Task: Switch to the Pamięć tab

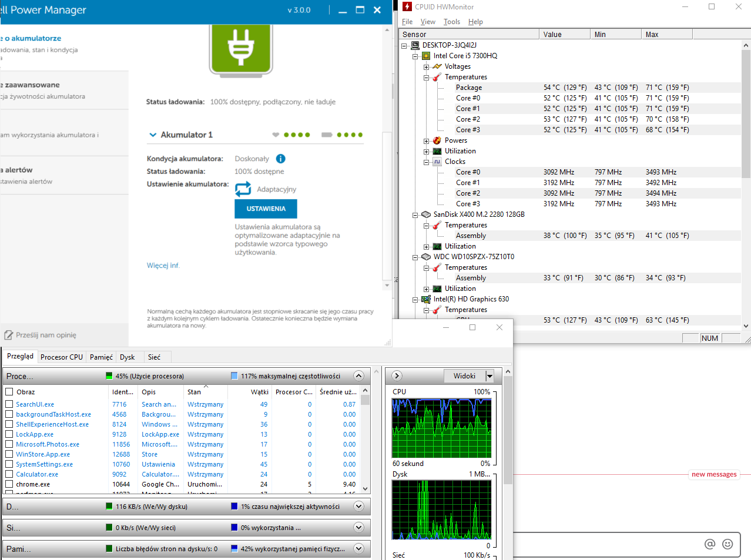Action: pyautogui.click(x=101, y=357)
